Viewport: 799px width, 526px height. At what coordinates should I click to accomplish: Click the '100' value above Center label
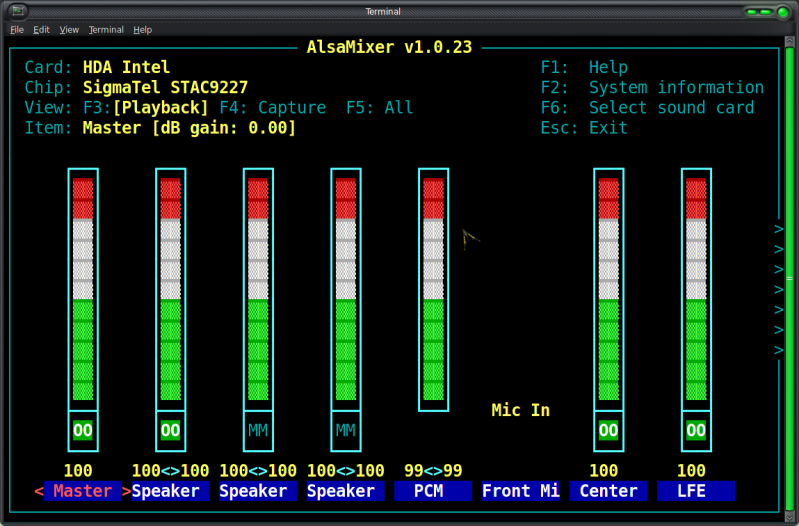[604, 470]
